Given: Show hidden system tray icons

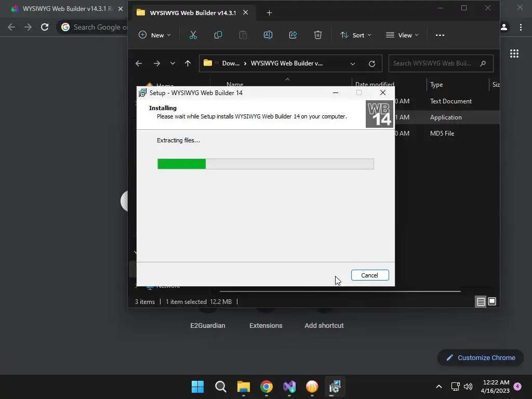Looking at the screenshot, I should tap(438, 387).
